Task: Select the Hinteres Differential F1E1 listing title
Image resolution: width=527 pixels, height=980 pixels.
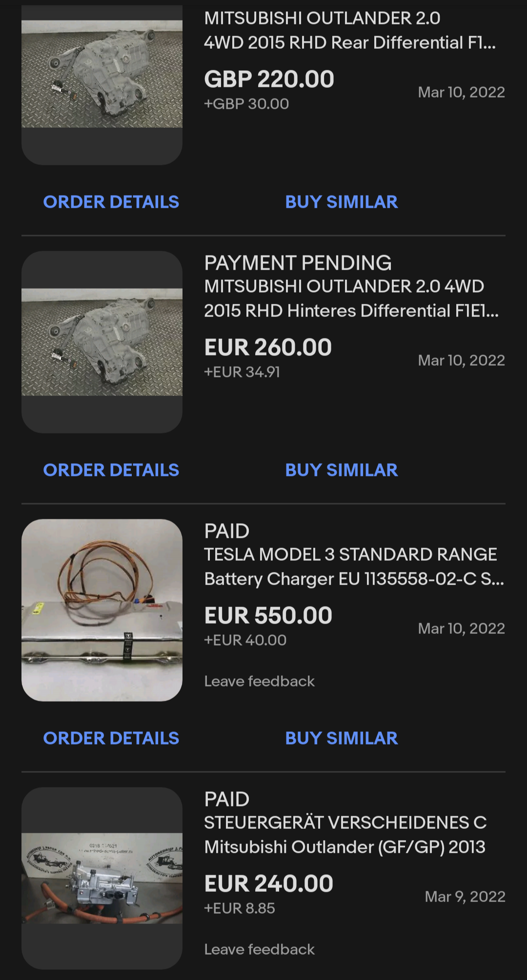Action: pyautogui.click(x=351, y=298)
